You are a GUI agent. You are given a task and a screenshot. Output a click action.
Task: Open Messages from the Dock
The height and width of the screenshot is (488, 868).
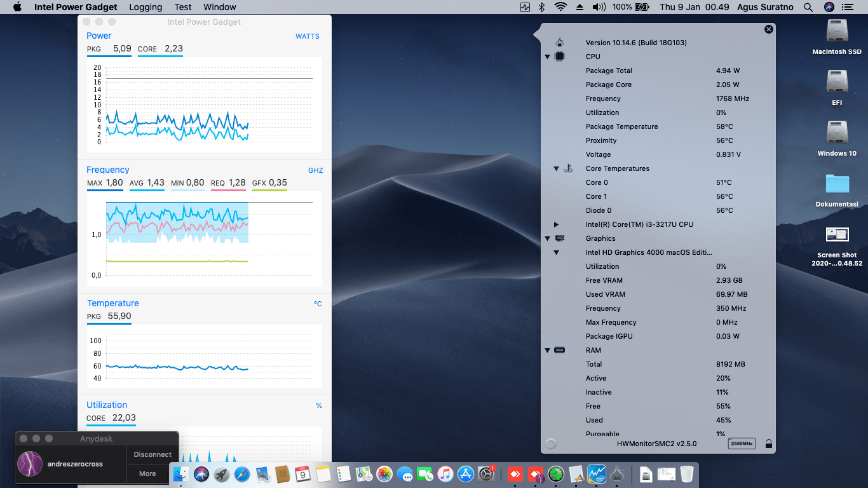pos(405,474)
